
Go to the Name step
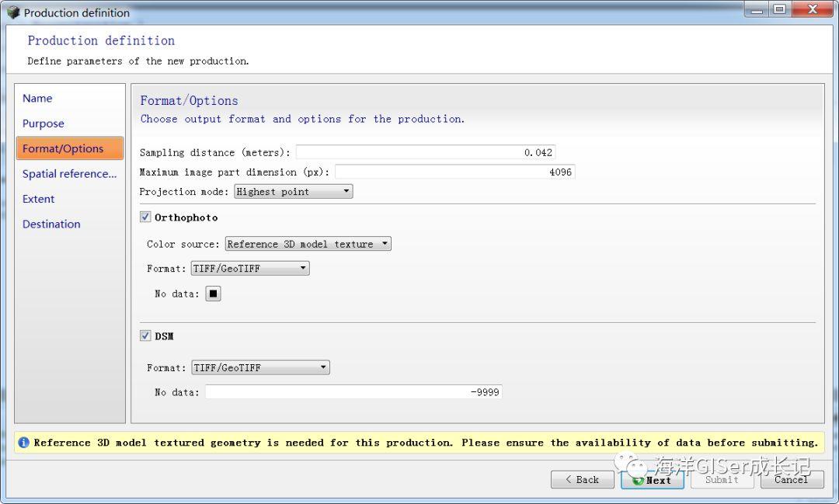click(37, 99)
